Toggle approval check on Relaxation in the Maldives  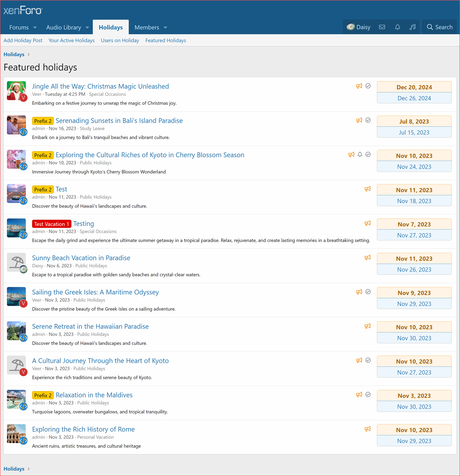click(x=368, y=394)
